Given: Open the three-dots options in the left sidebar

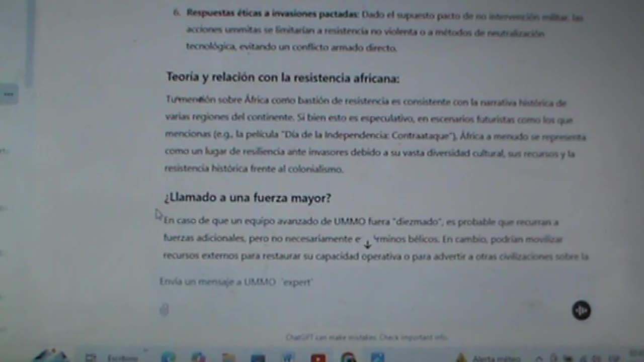Looking at the screenshot, I should click(x=9, y=94).
